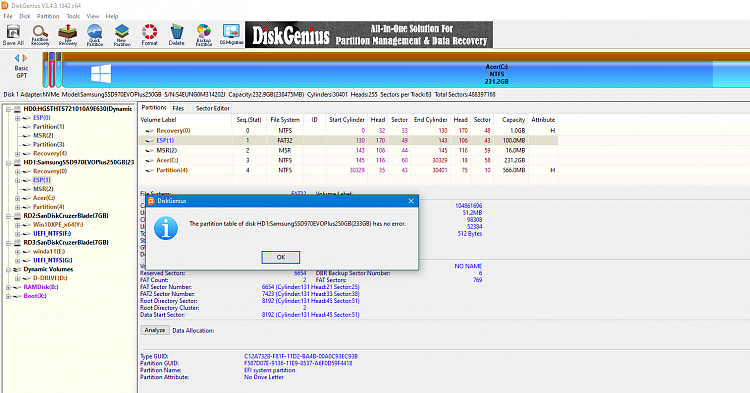Select the Recovery(0) row in partition table
The height and width of the screenshot is (393, 750).
pyautogui.click(x=348, y=131)
